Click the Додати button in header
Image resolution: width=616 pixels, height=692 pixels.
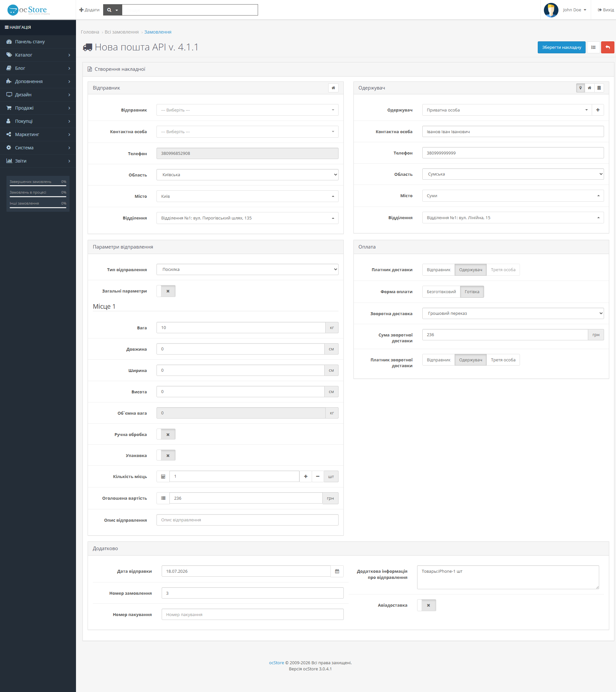tap(89, 10)
